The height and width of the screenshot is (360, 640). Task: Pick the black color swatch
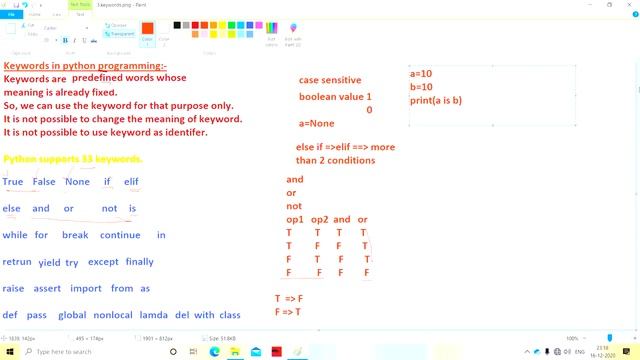click(177, 25)
